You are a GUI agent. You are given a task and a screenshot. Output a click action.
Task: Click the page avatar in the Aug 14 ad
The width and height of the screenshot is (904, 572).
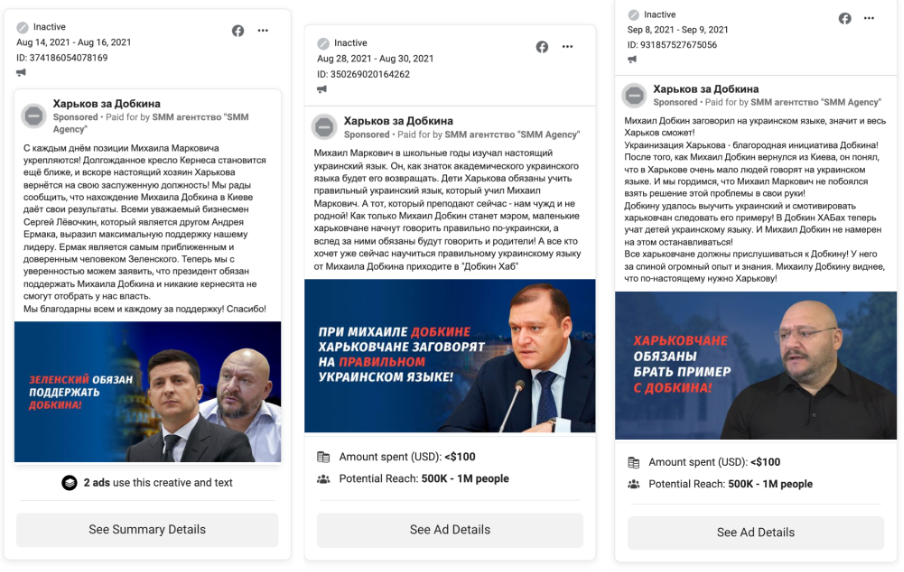pyautogui.click(x=34, y=116)
